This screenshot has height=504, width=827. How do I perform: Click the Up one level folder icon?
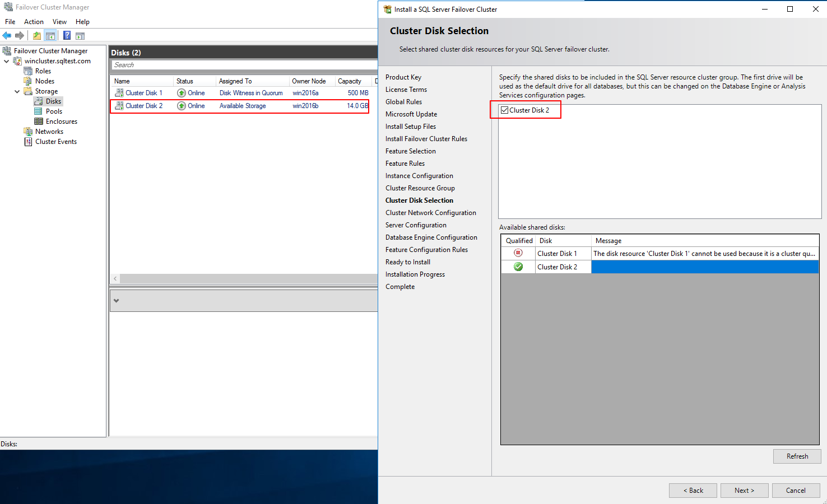click(x=37, y=36)
